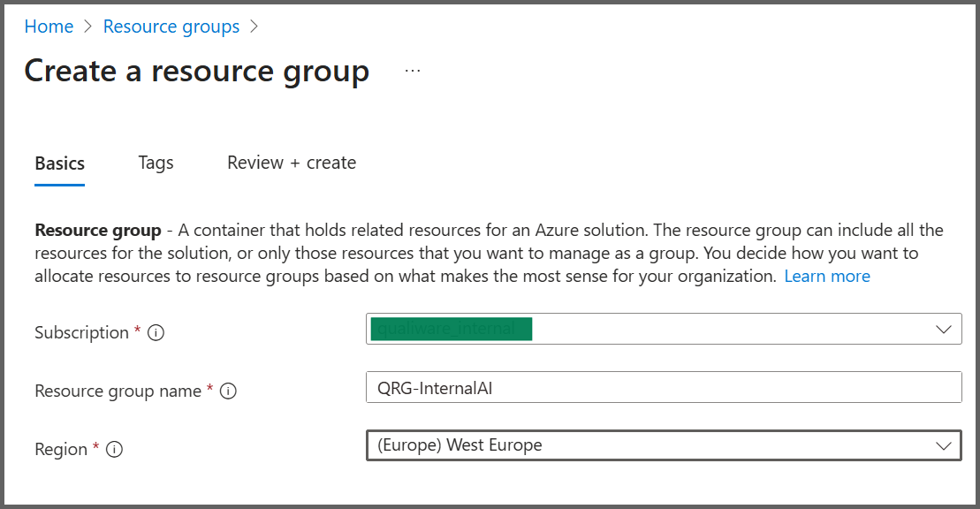Open the Home breadcrumb link

49,27
